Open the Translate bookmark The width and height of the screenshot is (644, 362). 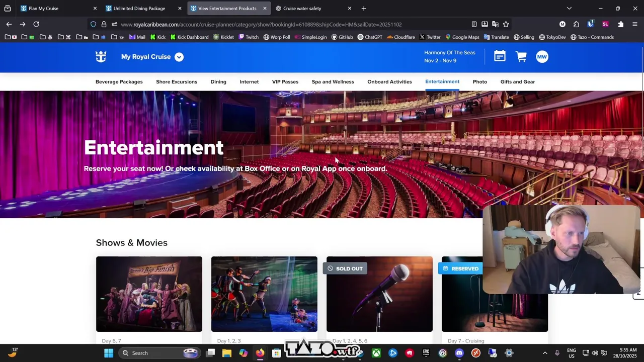tap(496, 37)
